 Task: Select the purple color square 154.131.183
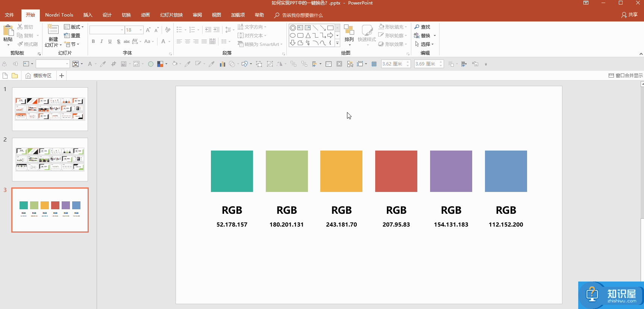[451, 171]
